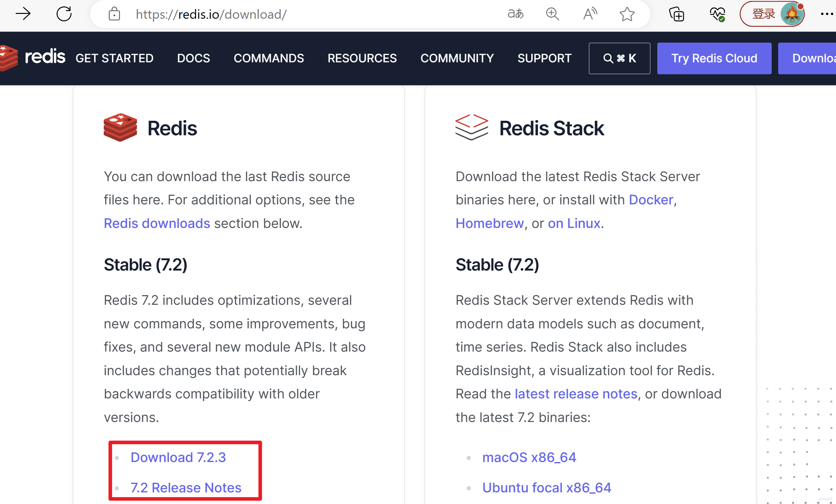The height and width of the screenshot is (504, 836).
Task: View site info via lock icon
Action: point(114,14)
